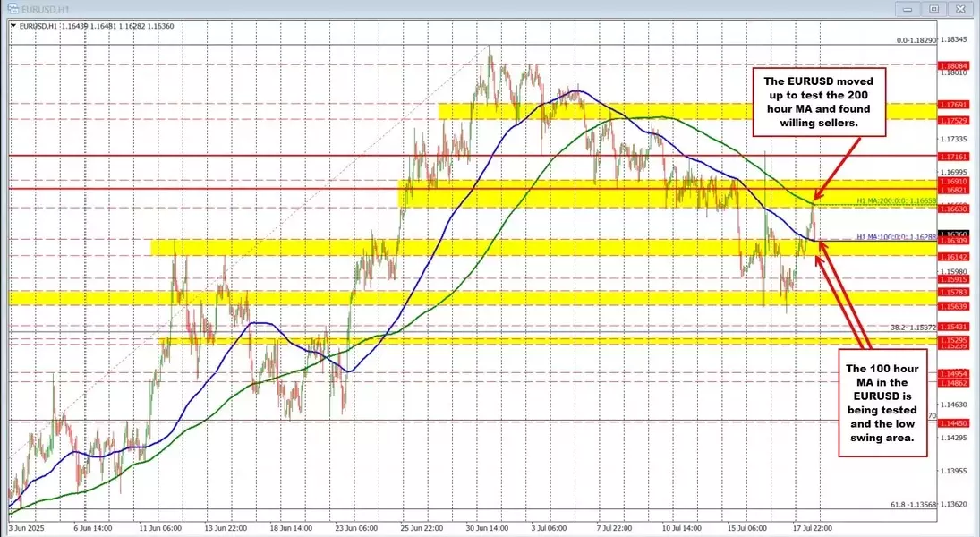Click the Fibonacci 61.8-1.13568 level label

[913, 505]
